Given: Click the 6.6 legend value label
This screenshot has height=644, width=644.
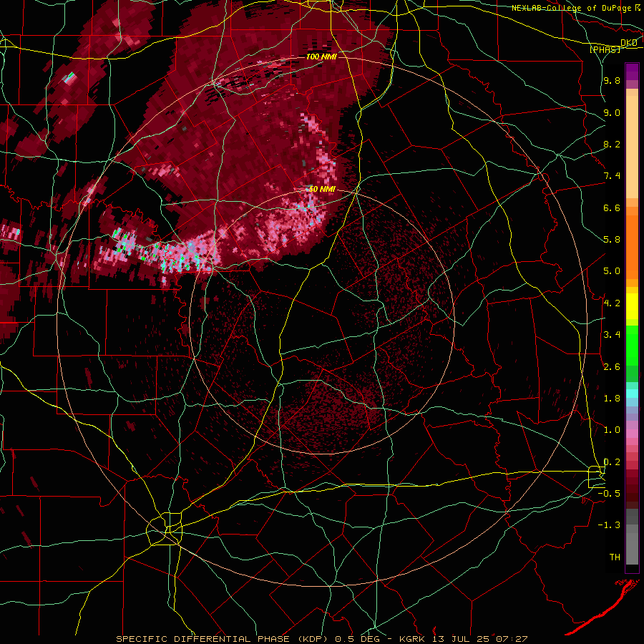Looking at the screenshot, I should 612,208.
